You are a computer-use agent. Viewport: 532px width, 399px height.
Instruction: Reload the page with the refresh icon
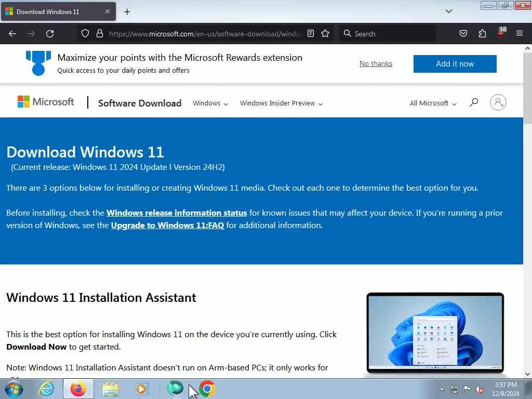[50, 34]
